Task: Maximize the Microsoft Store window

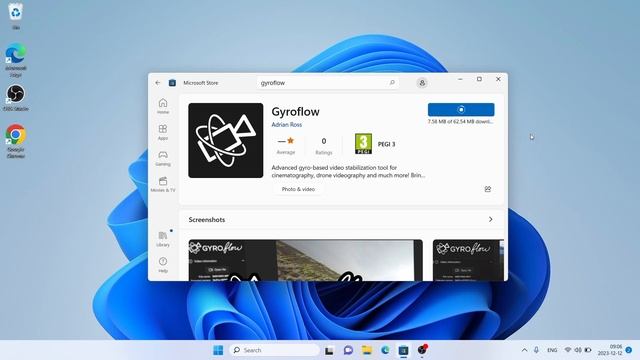Action: coord(479,79)
